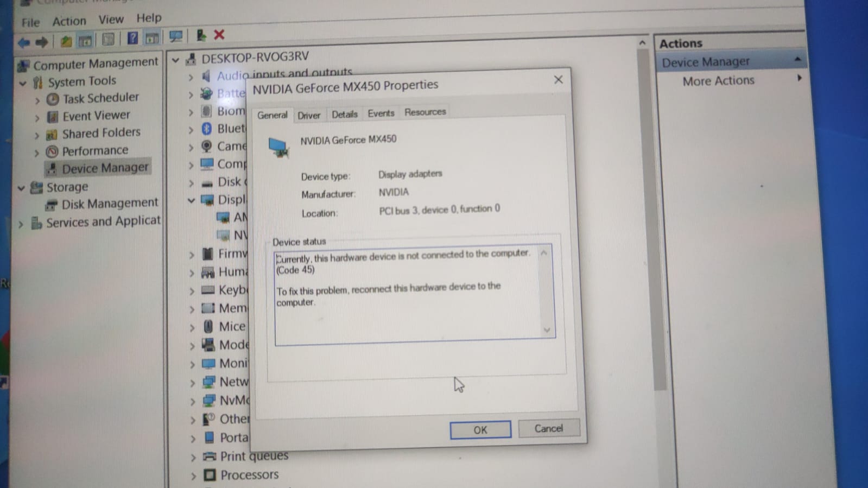Switch to the Events tab
The width and height of the screenshot is (868, 488).
pyautogui.click(x=381, y=113)
